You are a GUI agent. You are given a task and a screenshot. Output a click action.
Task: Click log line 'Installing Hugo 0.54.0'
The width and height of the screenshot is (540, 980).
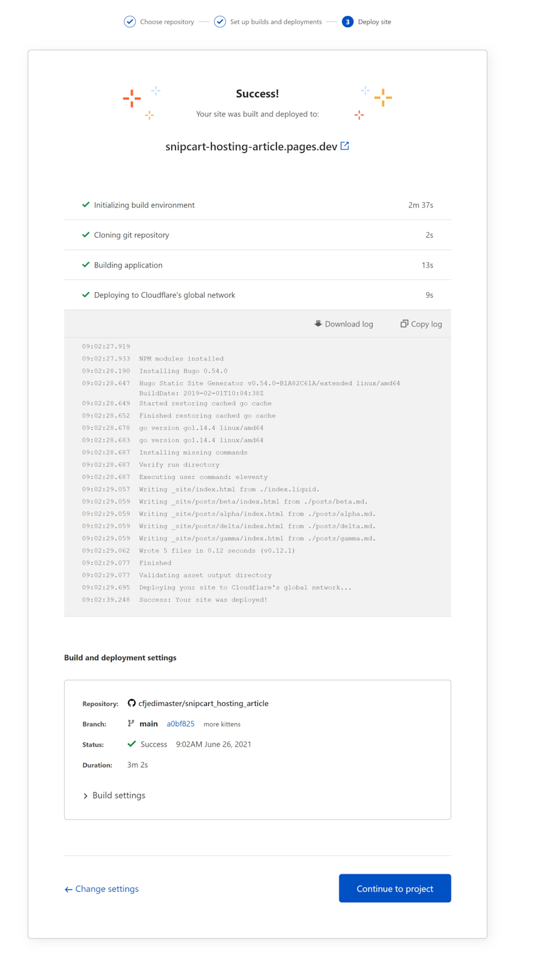pos(184,371)
